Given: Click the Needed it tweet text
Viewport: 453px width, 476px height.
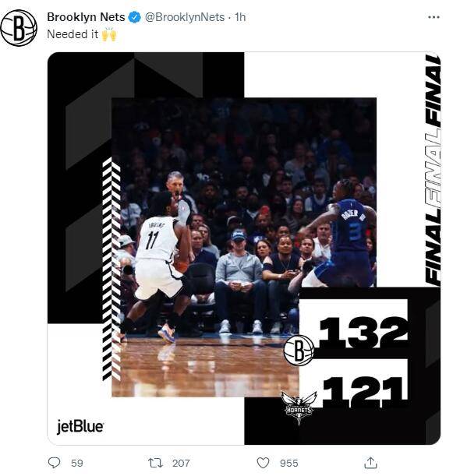Looking at the screenshot, I should tap(73, 34).
